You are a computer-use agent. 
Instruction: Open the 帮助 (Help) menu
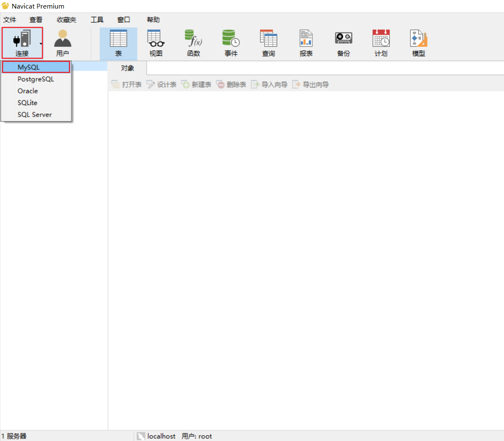tap(153, 20)
